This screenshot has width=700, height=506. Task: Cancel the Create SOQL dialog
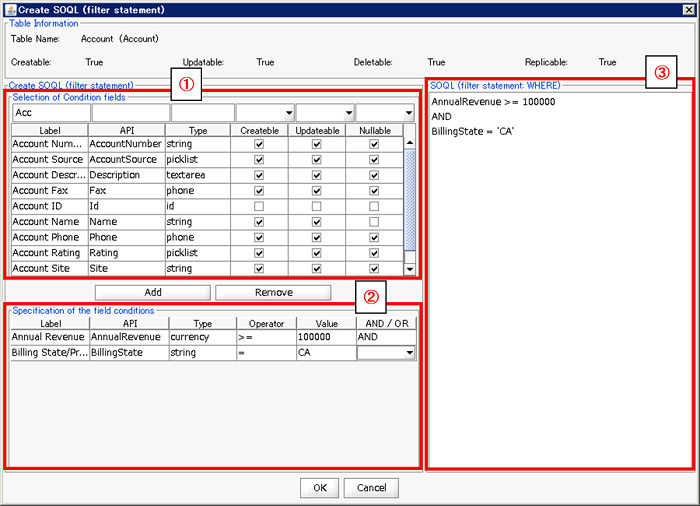coord(371,487)
